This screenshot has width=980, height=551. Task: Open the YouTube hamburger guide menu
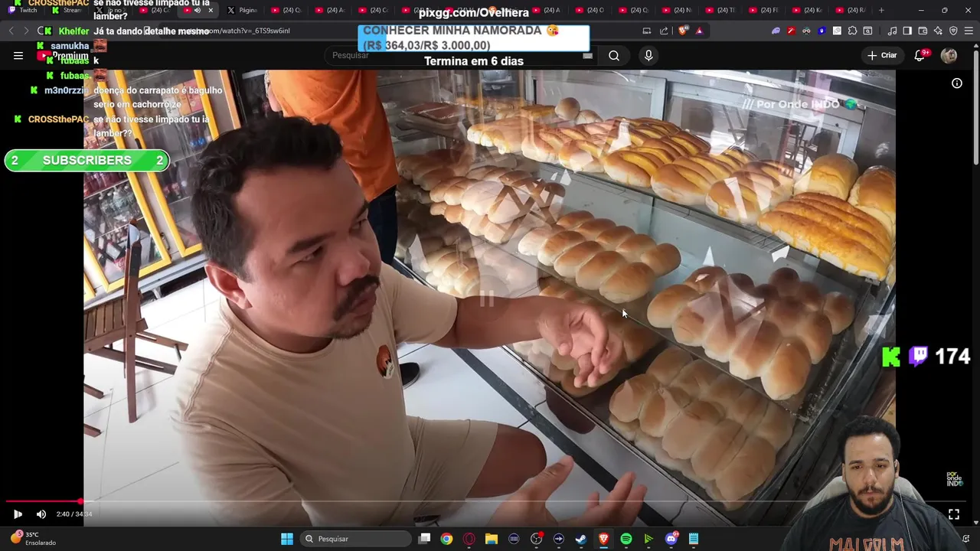[18, 55]
